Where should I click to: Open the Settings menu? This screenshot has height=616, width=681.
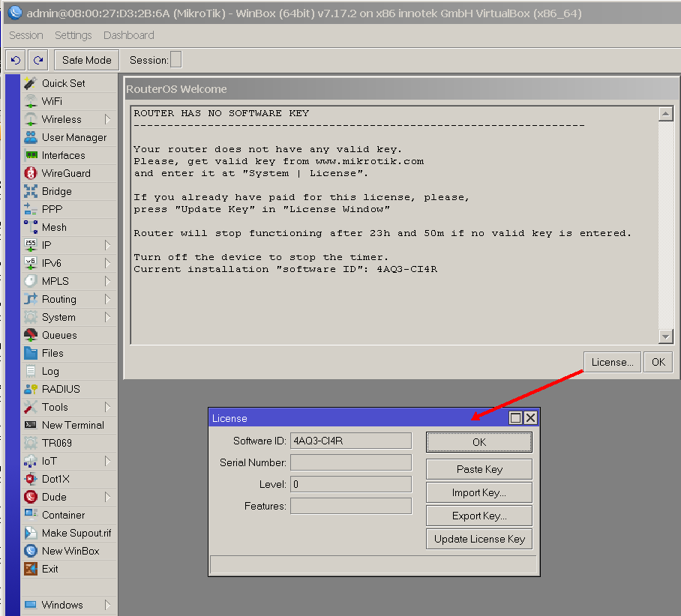(x=73, y=35)
